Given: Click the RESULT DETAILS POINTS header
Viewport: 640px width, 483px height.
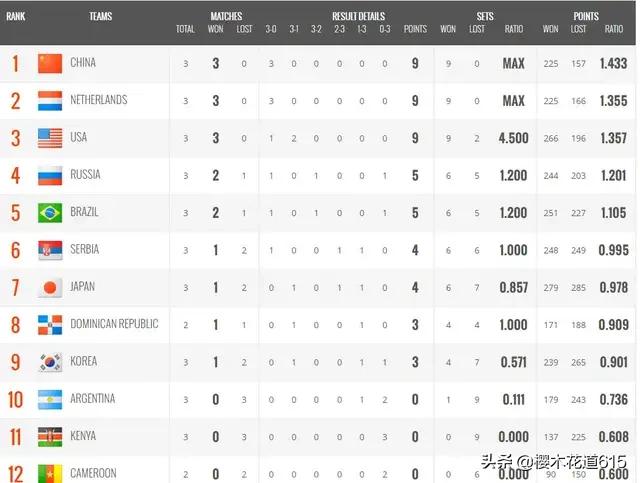Looking at the screenshot, I should pyautogui.click(x=415, y=29).
